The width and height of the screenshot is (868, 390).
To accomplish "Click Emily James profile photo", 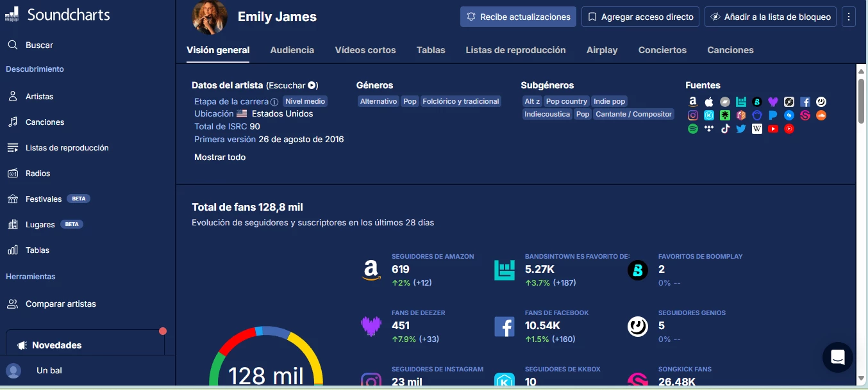I will (210, 17).
